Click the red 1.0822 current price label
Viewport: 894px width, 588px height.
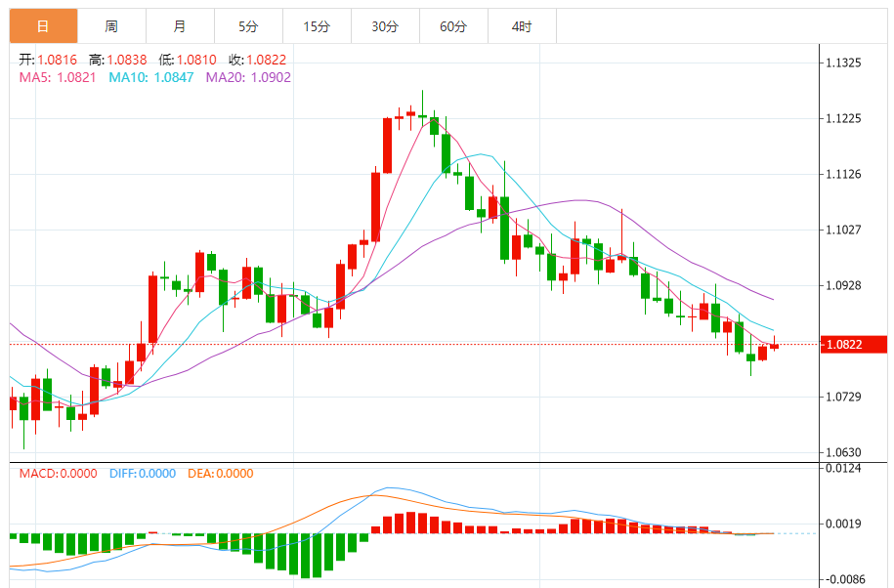click(x=854, y=344)
